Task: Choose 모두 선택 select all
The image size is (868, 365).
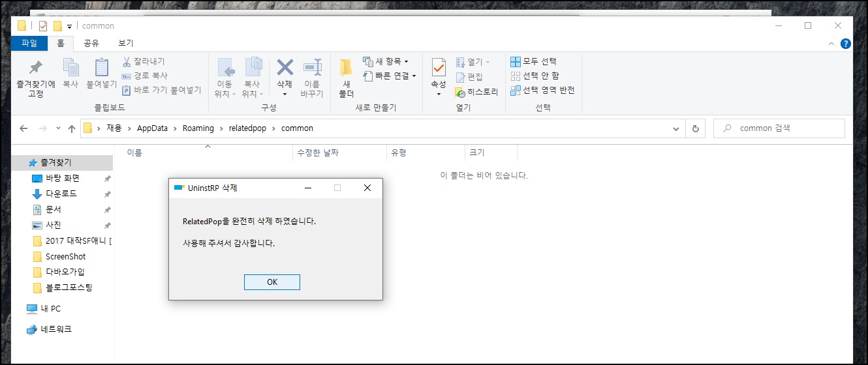Action: 533,61
